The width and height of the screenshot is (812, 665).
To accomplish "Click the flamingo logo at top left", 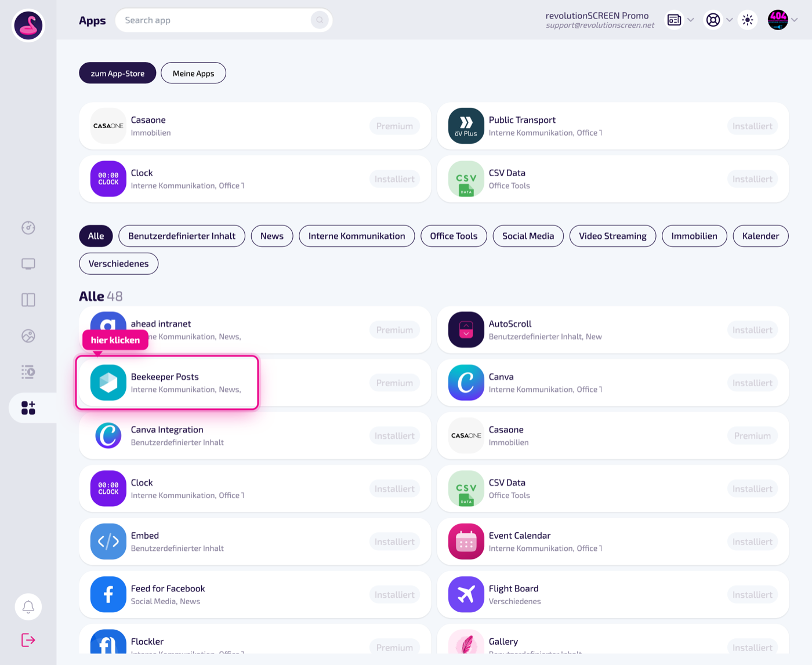I will [28, 26].
